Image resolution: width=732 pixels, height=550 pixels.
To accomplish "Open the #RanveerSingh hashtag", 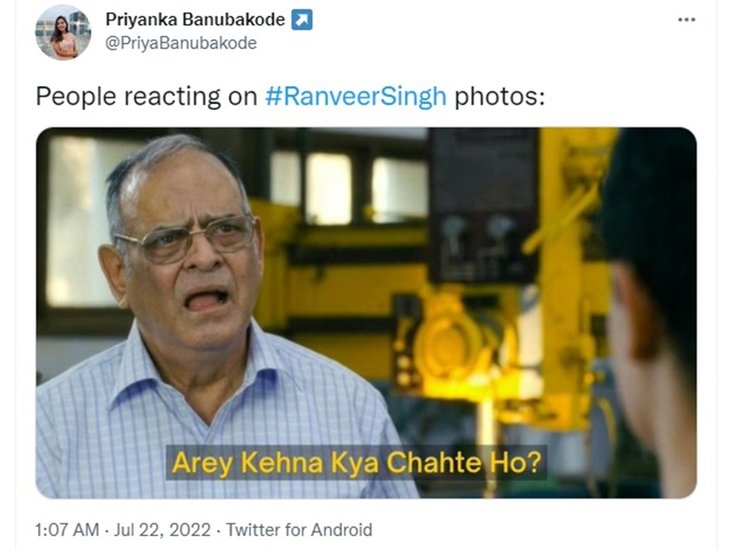I will coord(356,96).
